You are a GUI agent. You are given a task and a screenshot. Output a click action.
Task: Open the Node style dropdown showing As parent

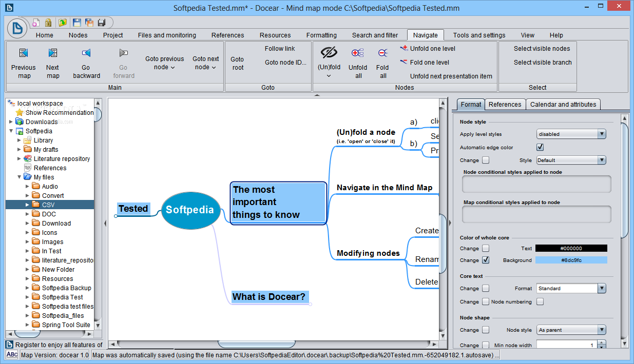571,330
